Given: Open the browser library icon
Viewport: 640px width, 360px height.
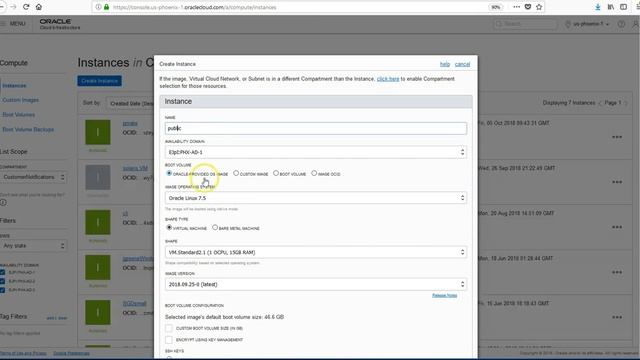Looking at the screenshot, I should point(611,7).
